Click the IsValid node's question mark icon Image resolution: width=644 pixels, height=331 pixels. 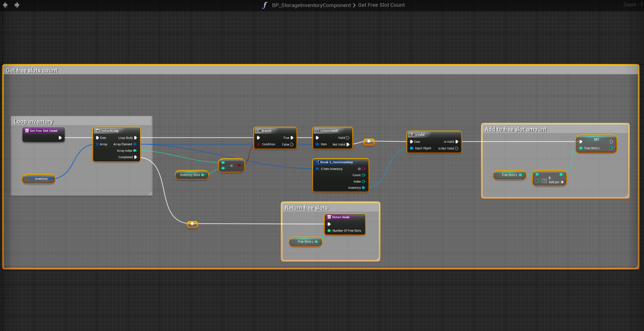coord(411,135)
